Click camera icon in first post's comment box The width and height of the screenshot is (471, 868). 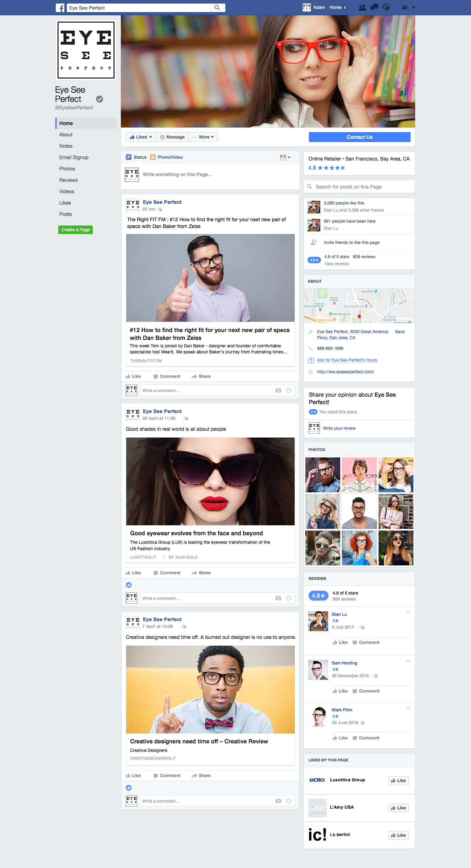click(278, 390)
